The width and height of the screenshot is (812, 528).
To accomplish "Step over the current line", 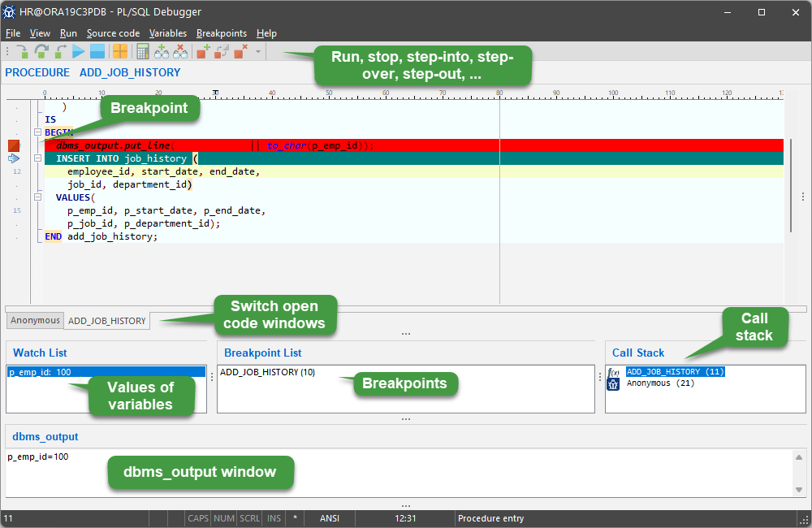I will [41, 51].
